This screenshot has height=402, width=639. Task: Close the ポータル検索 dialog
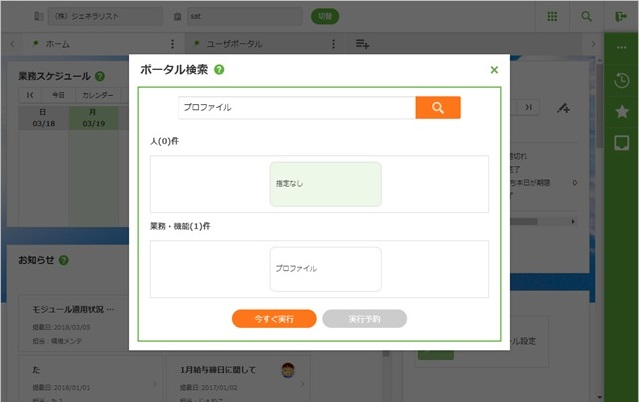click(494, 70)
